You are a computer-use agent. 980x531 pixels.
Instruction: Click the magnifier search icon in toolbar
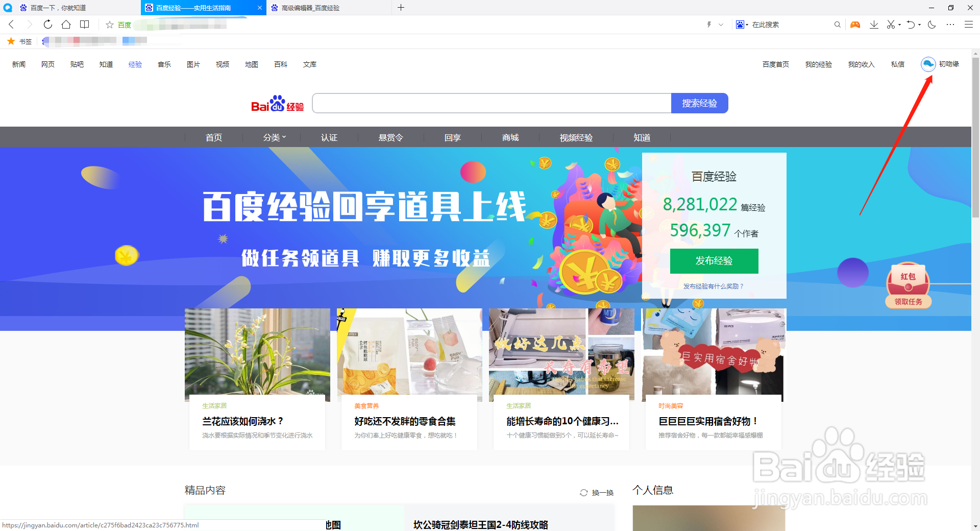(x=837, y=25)
